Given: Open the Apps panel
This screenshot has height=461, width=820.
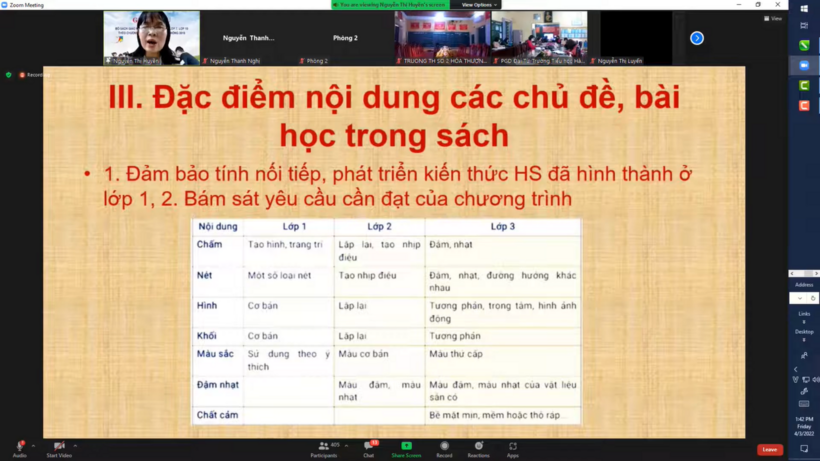Looking at the screenshot, I should coord(513,446).
